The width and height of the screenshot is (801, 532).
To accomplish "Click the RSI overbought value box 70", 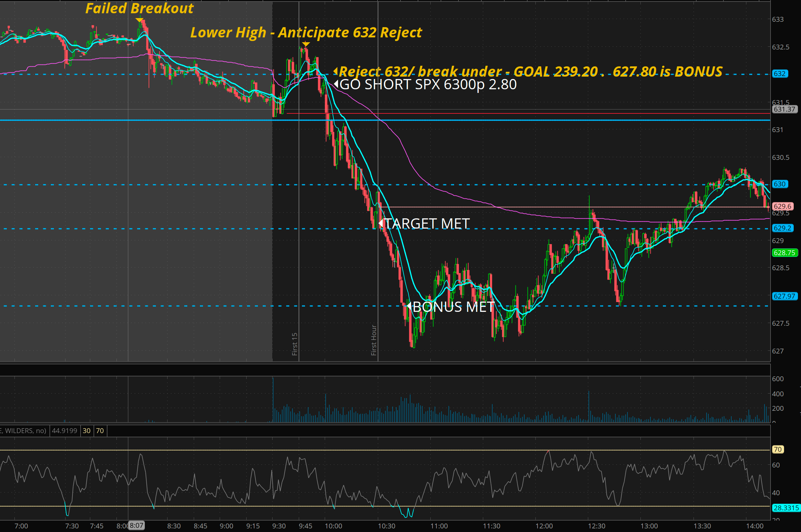I will point(100,431).
